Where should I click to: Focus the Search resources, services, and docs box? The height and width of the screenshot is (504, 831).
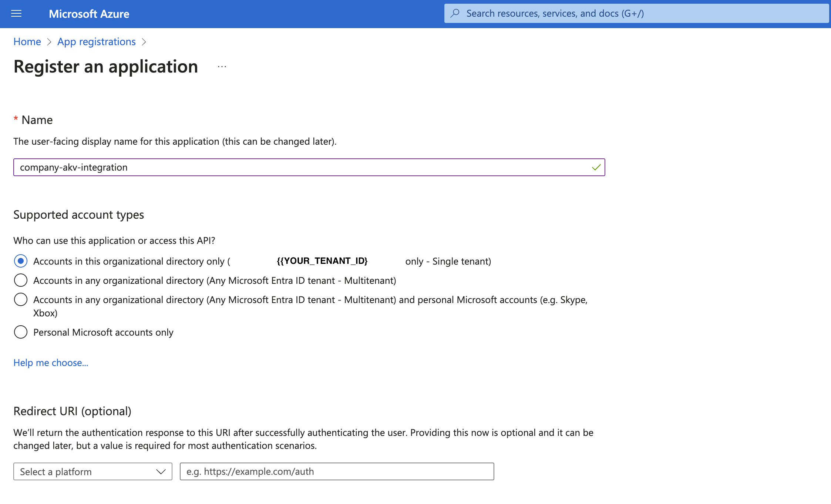point(636,13)
